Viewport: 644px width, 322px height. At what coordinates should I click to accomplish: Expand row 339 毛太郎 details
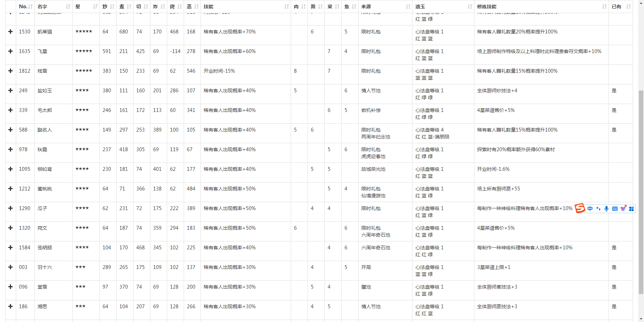pos(11,110)
